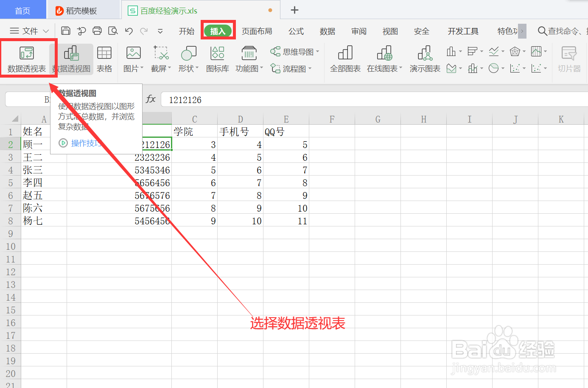Screen dimensions: 588x388
Task: Switch to the 页面布局 ribbon tab
Action: [257, 31]
